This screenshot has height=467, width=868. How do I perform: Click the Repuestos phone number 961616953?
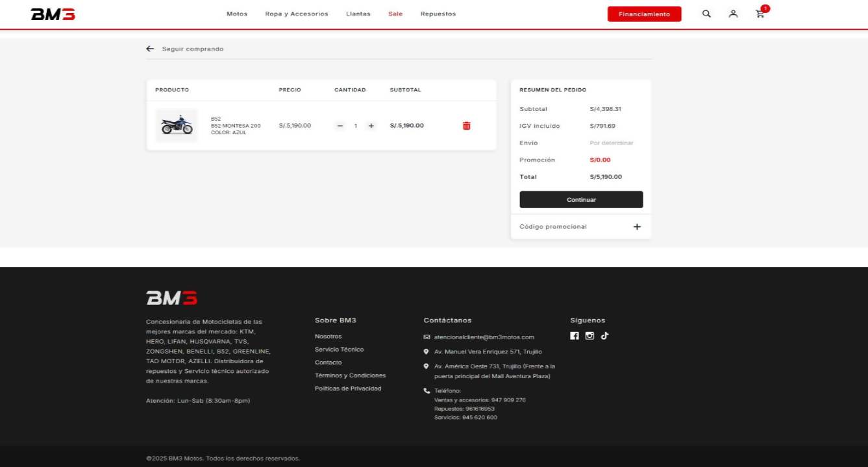pos(464,409)
